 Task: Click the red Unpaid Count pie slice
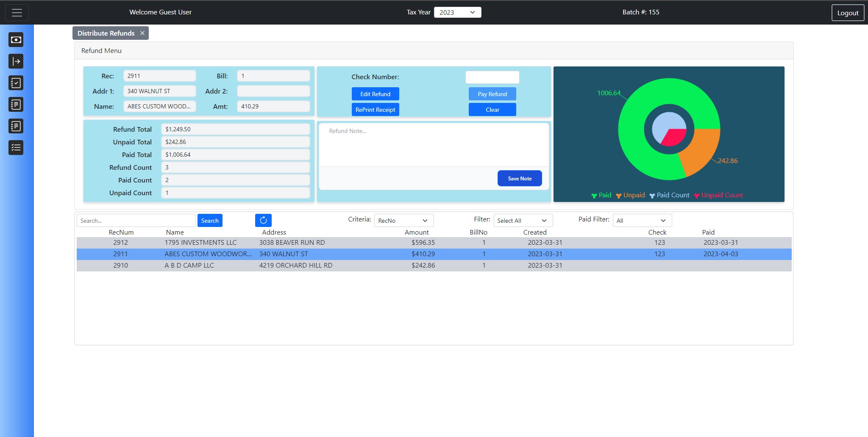coord(675,138)
